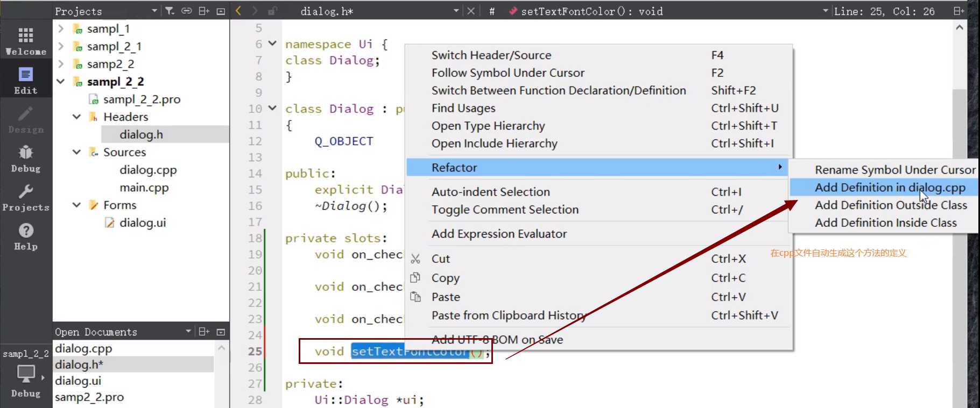
Task: Fold the class Dialog code block
Action: pyautogui.click(x=272, y=108)
